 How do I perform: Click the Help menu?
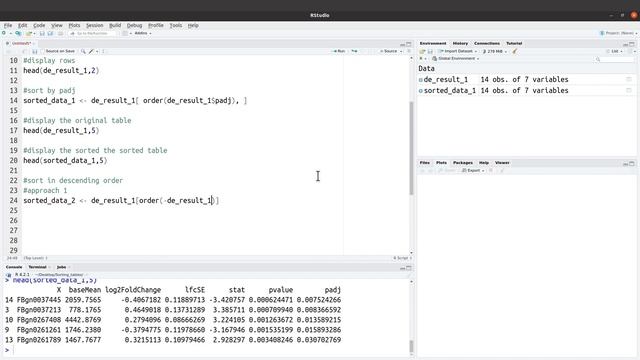(x=193, y=25)
